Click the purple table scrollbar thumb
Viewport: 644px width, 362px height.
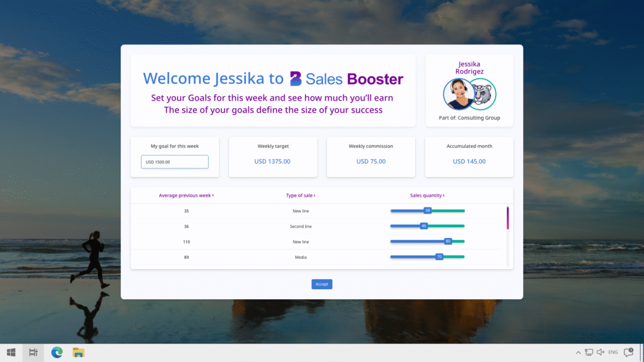[508, 217]
